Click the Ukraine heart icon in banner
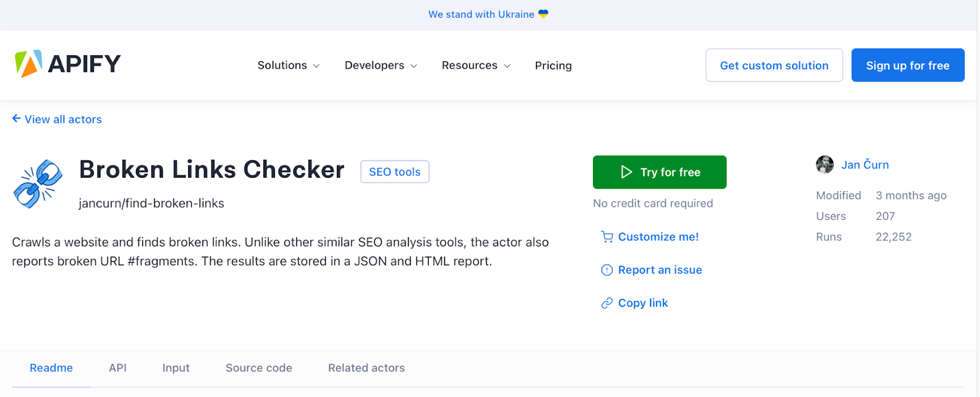 [543, 14]
